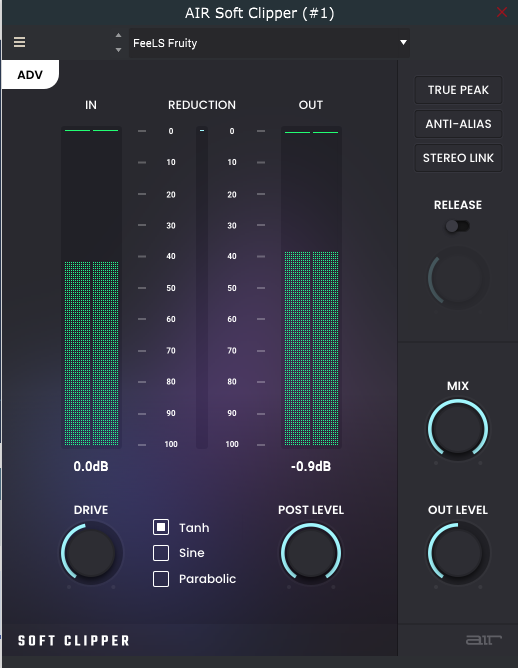Click the DRIVE label
The height and width of the screenshot is (668, 518).
pyautogui.click(x=91, y=510)
